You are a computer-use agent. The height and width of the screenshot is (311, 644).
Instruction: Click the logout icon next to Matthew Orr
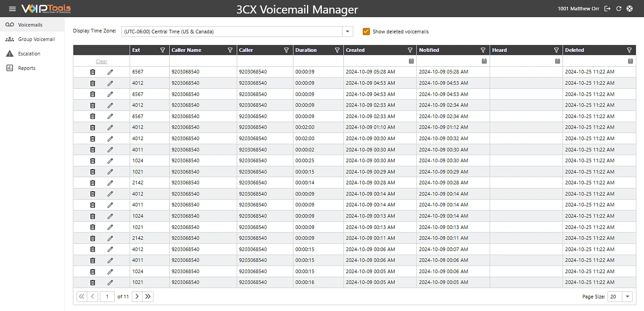point(608,9)
